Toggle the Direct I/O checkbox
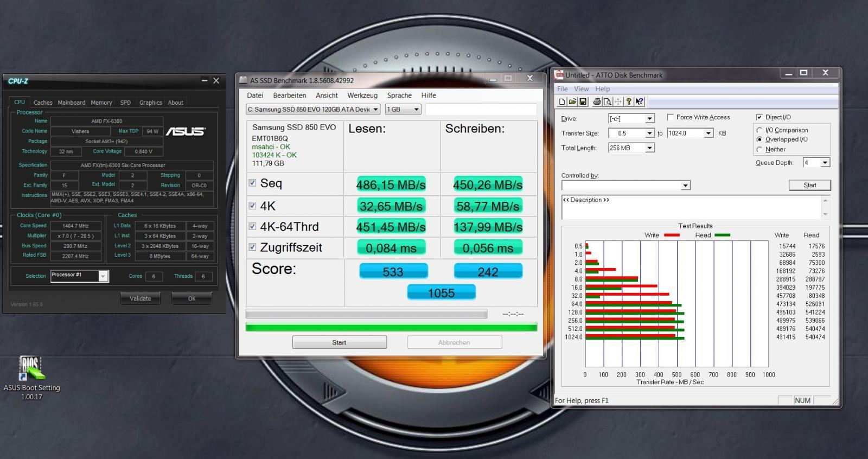Image resolution: width=868 pixels, height=459 pixels. tap(759, 117)
